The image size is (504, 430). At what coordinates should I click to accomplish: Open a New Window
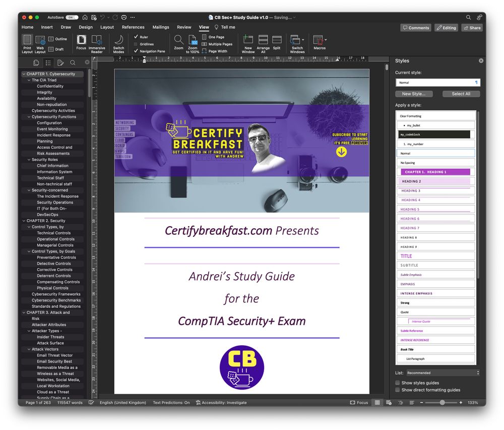(248, 40)
